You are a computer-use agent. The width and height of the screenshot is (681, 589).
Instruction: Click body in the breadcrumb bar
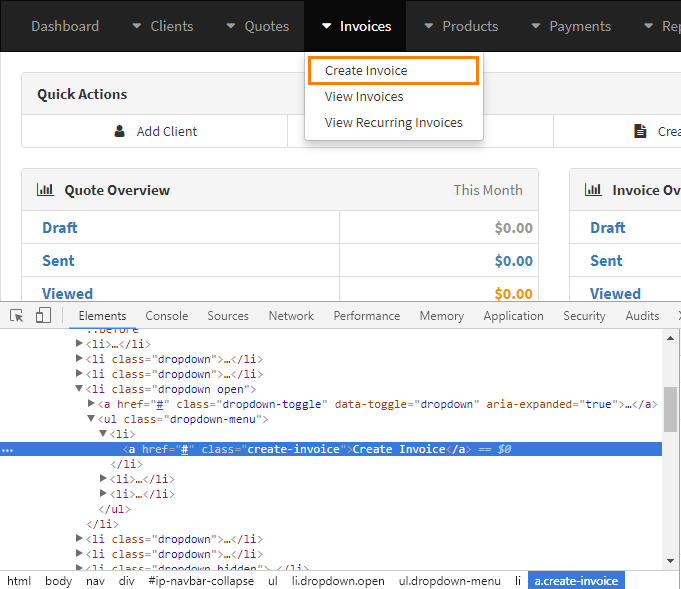(x=58, y=581)
